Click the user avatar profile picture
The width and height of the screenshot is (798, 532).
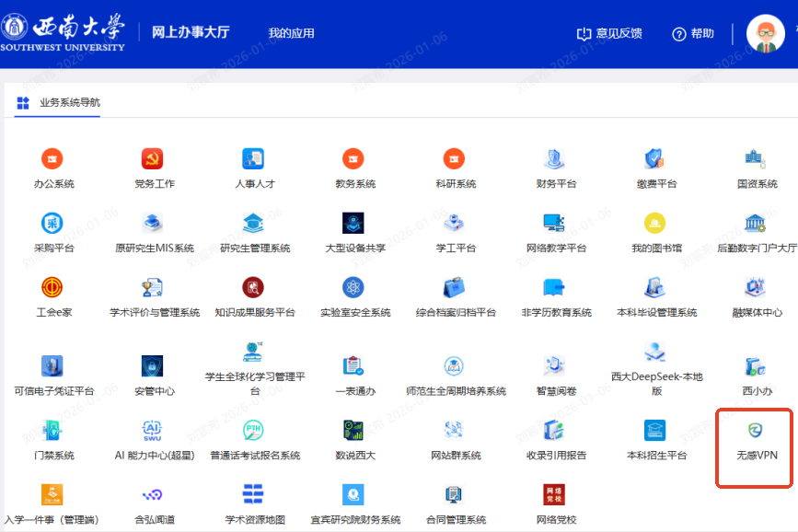pos(765,34)
